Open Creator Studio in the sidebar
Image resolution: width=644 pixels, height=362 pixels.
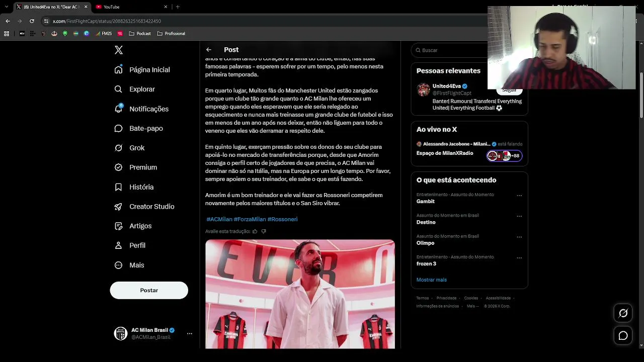pyautogui.click(x=144, y=207)
